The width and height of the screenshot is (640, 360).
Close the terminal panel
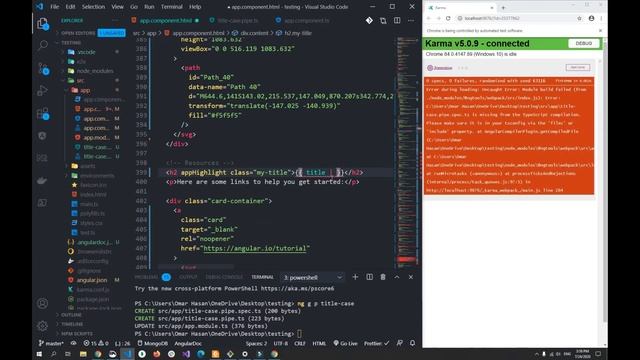(x=411, y=277)
